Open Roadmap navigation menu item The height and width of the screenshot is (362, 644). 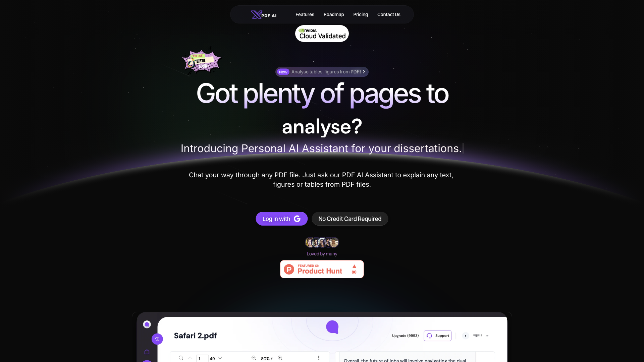(x=333, y=15)
